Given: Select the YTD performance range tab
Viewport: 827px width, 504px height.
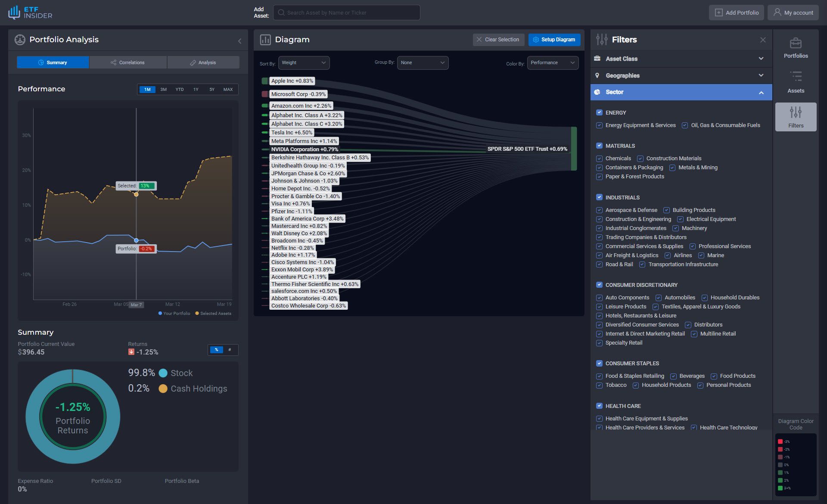Looking at the screenshot, I should [179, 90].
